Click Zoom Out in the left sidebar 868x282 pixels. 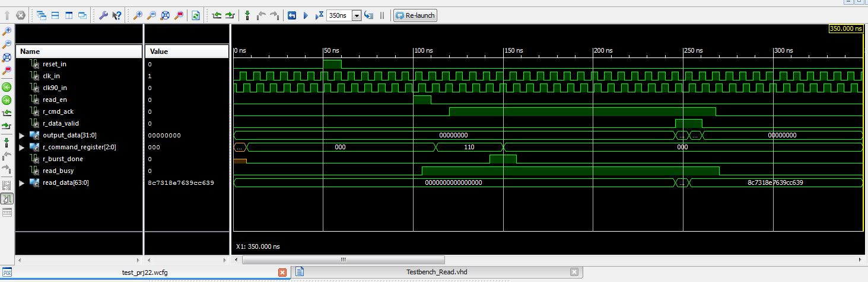7,44
